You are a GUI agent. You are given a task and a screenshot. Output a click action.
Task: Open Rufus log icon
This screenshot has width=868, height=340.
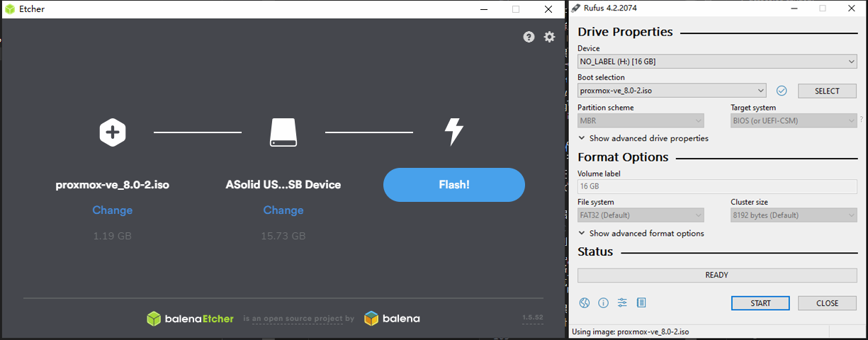[641, 303]
